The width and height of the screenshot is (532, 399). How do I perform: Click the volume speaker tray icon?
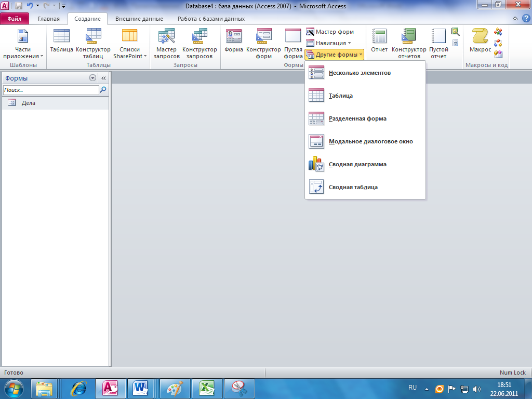477,389
